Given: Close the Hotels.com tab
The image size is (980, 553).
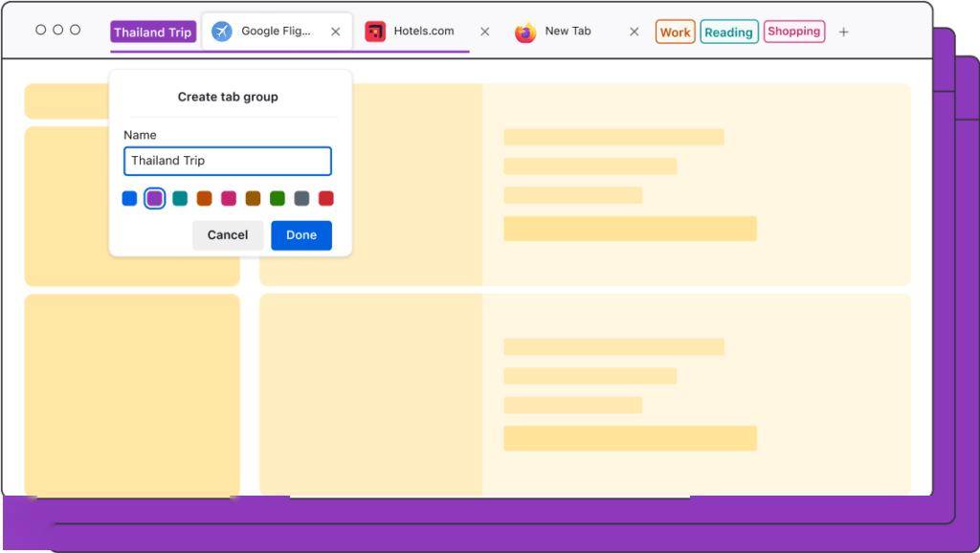Looking at the screenshot, I should 485,32.
